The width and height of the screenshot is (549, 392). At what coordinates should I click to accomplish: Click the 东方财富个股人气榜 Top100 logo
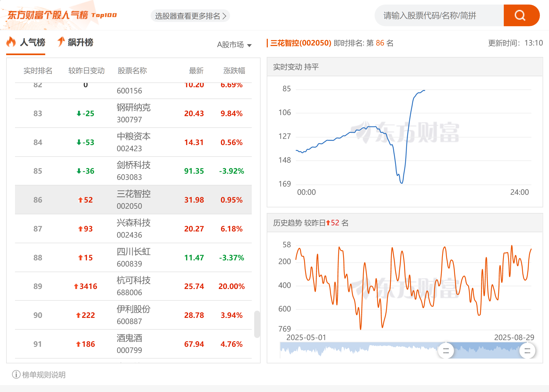point(62,15)
